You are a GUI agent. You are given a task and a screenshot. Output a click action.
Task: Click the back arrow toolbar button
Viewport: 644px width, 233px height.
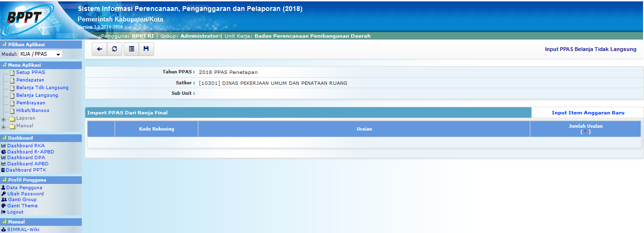pos(99,49)
